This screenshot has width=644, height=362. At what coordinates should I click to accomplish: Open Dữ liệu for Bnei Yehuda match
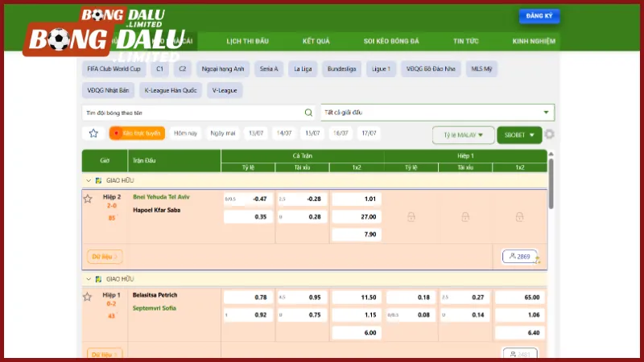pyautogui.click(x=105, y=257)
